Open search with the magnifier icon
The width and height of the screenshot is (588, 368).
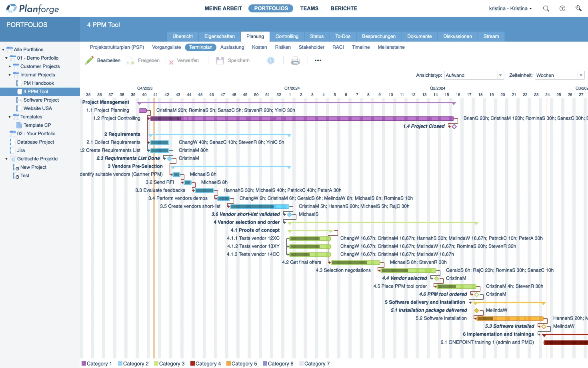coord(546,8)
